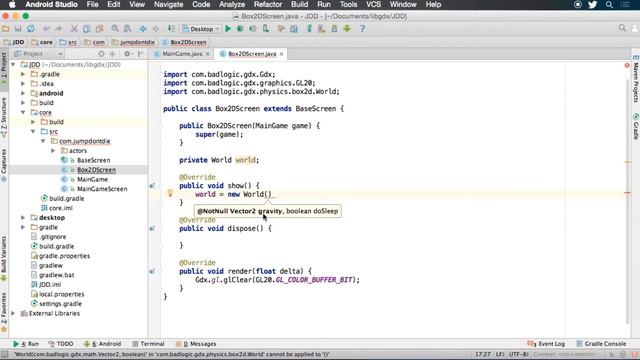The image size is (640, 360).
Task: Open the Messages tool window
Action: coord(196,344)
